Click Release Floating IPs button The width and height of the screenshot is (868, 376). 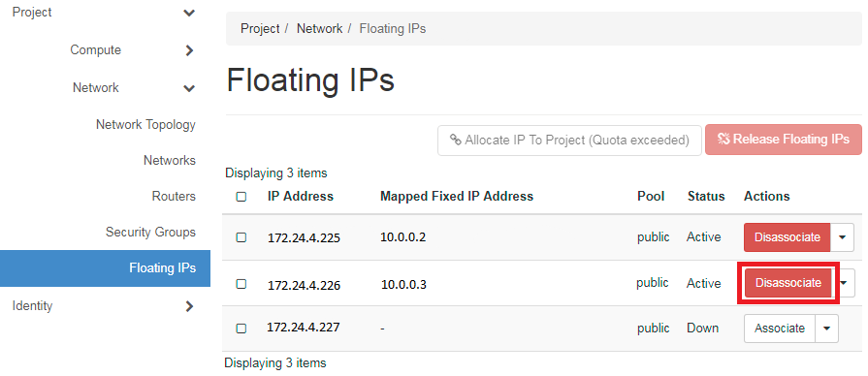tap(784, 140)
